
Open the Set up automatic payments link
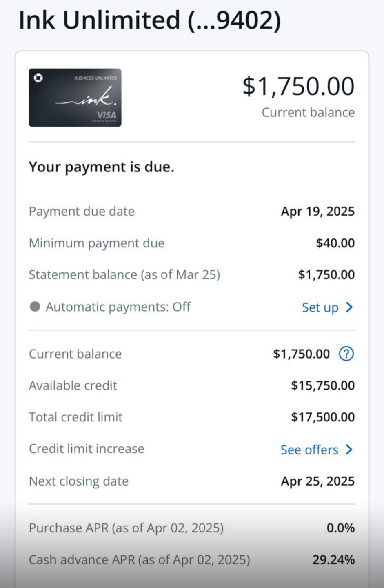coord(320,307)
